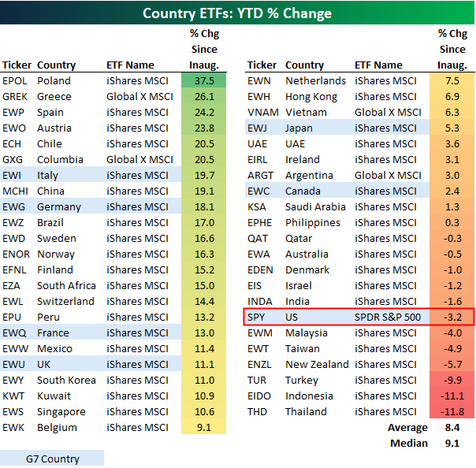
Task: Click Thailand's -11.8 value cell
Action: tap(452, 411)
